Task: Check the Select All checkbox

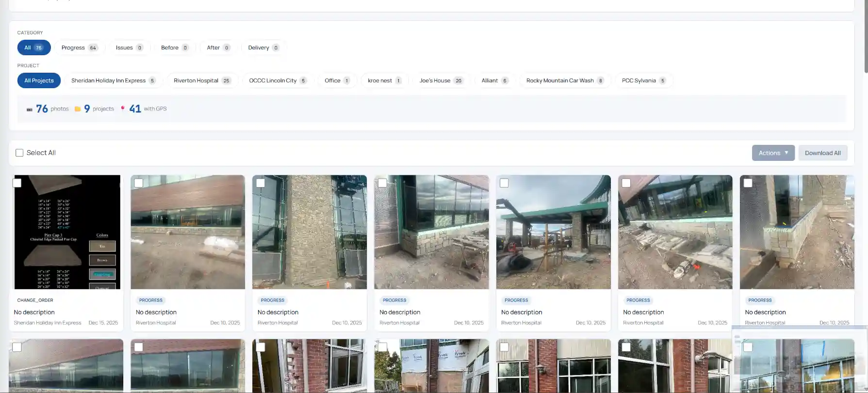Action: point(19,153)
